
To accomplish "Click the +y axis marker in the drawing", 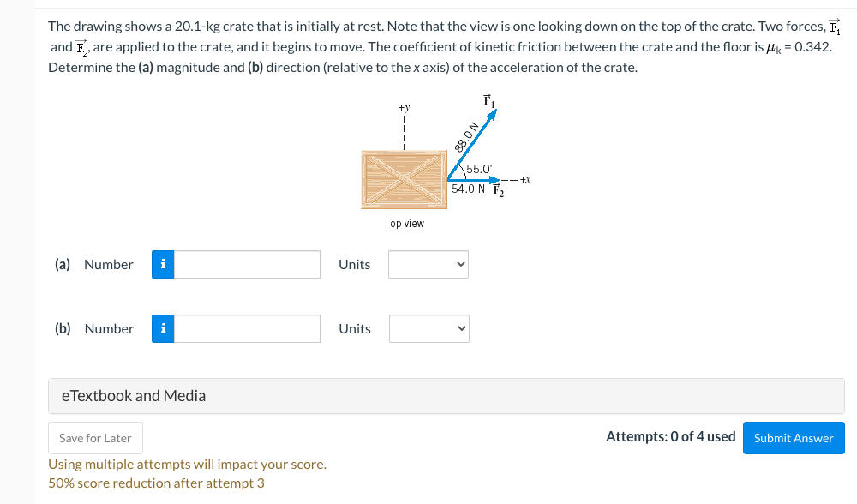I will [x=403, y=109].
